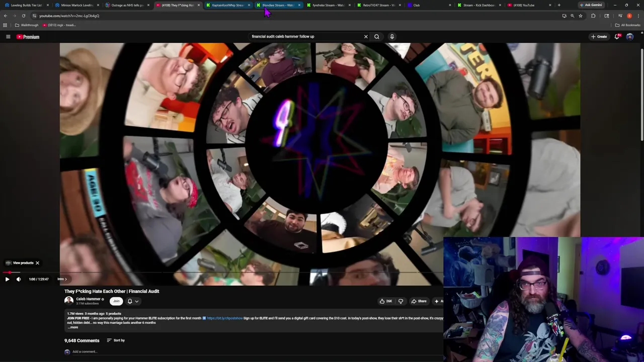Expand description with ...more

click(73, 327)
